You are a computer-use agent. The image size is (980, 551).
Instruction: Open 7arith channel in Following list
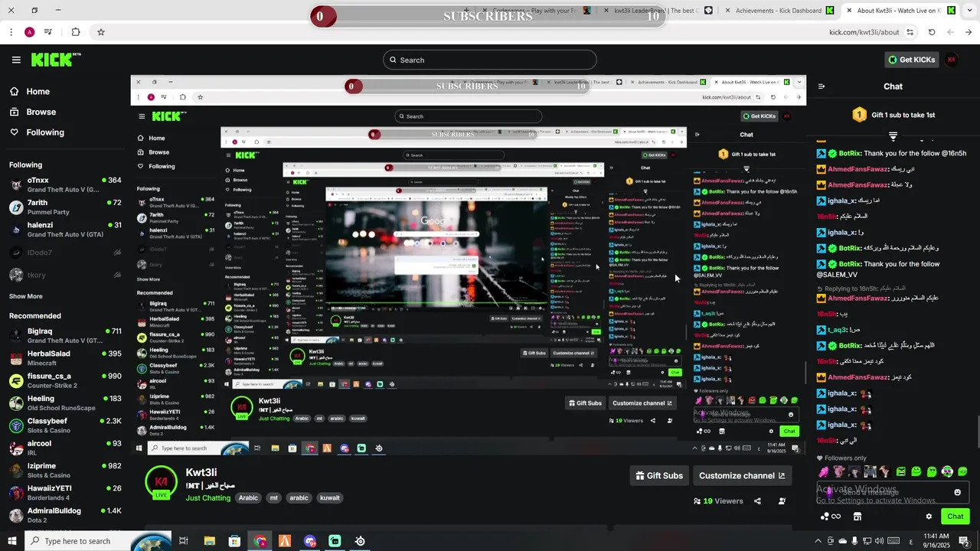coord(65,207)
